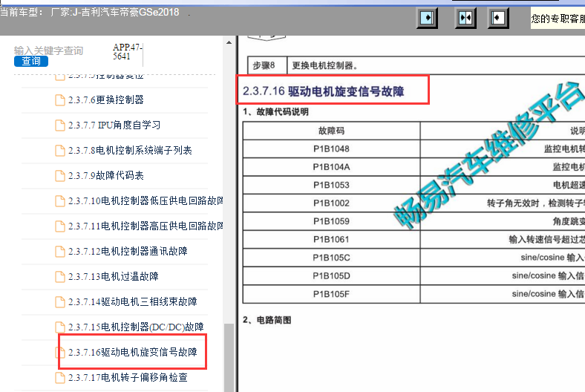This screenshot has height=392, width=585.
Task: Click fault code P1B1053 cell
Action: click(x=331, y=185)
